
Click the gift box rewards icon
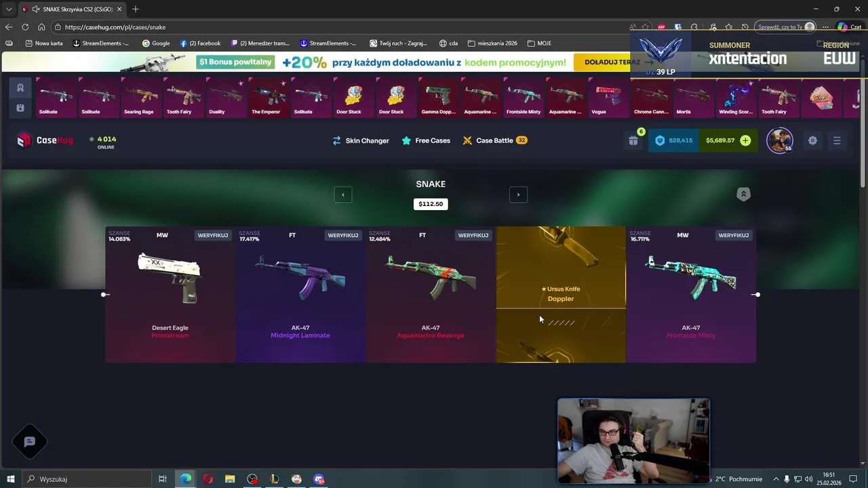click(x=633, y=140)
